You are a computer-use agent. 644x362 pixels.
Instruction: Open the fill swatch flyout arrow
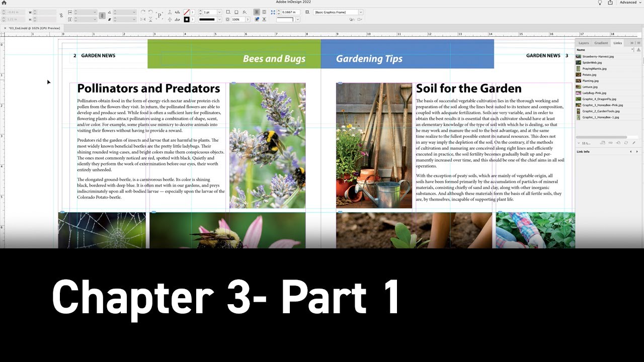click(x=193, y=12)
